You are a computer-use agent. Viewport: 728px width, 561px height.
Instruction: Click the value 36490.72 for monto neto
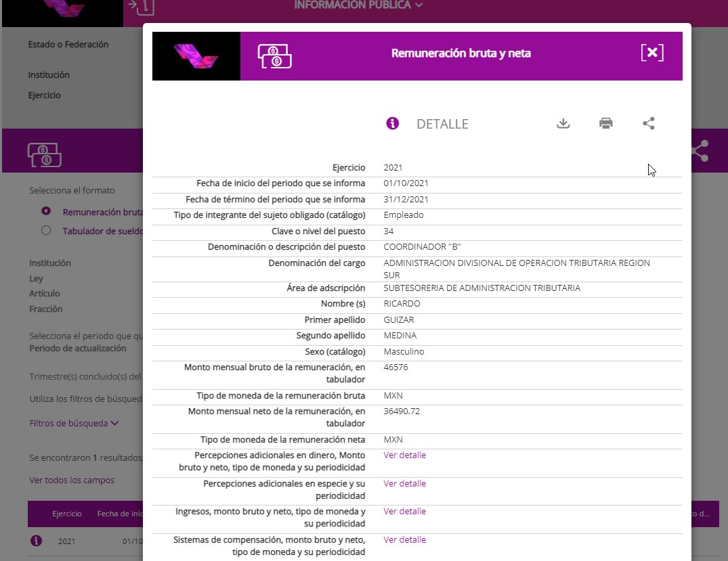[x=402, y=411]
